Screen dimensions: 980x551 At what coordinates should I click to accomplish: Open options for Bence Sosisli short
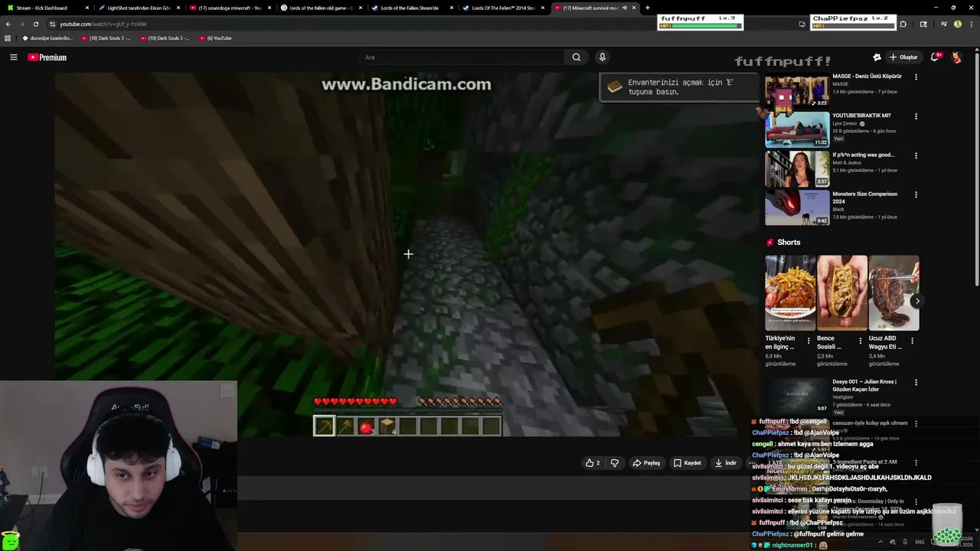point(860,341)
